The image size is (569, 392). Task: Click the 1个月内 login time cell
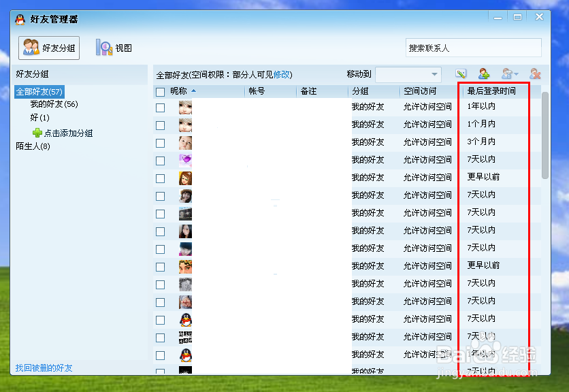click(481, 124)
